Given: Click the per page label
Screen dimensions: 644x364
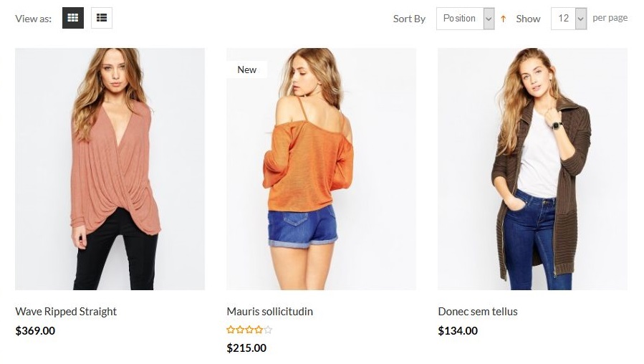Looking at the screenshot, I should pos(610,18).
